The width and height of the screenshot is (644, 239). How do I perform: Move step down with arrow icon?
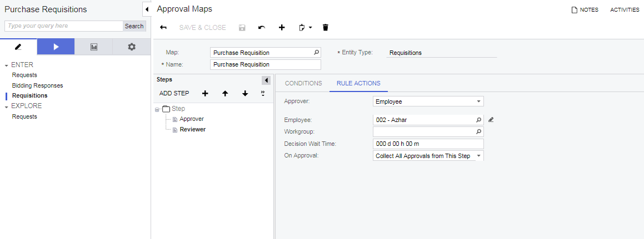click(x=245, y=93)
